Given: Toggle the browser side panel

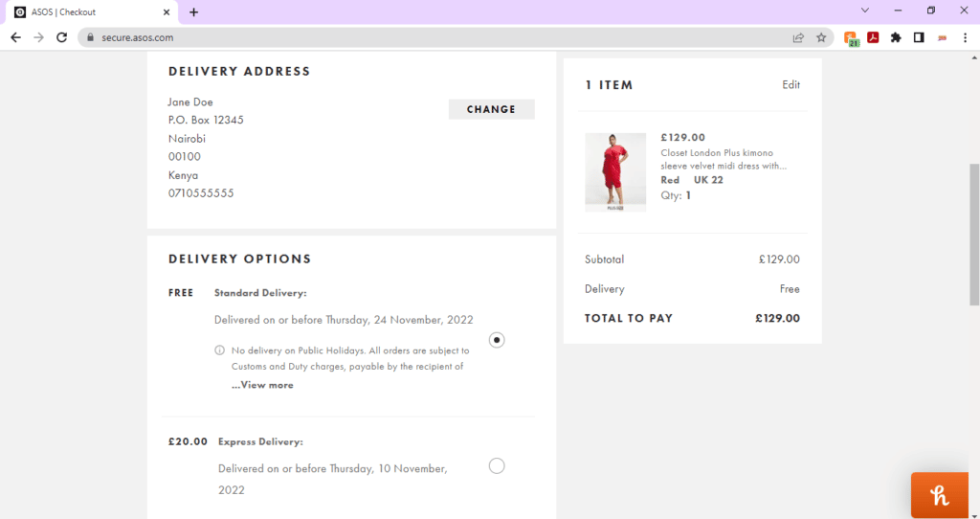Looking at the screenshot, I should tap(919, 37).
